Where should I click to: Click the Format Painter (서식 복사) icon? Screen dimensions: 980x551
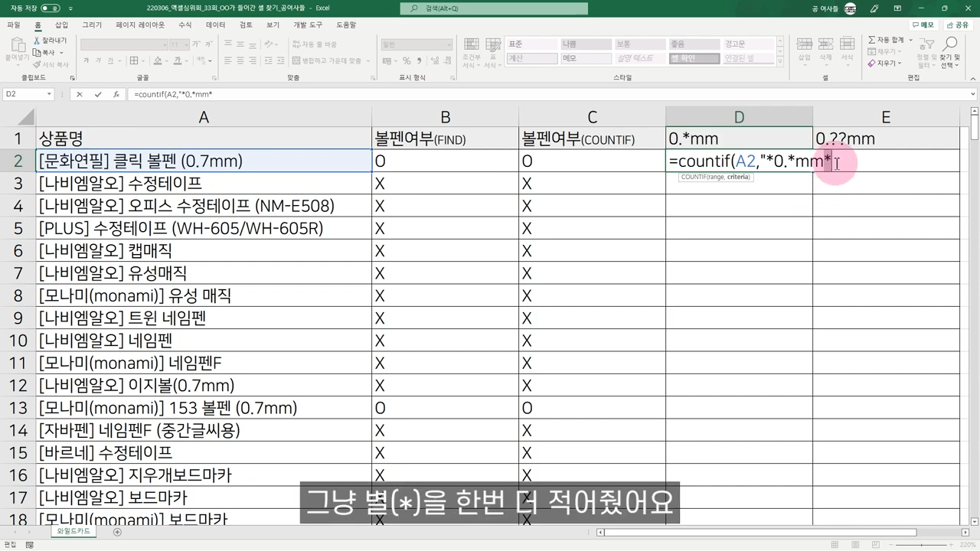tap(37, 64)
